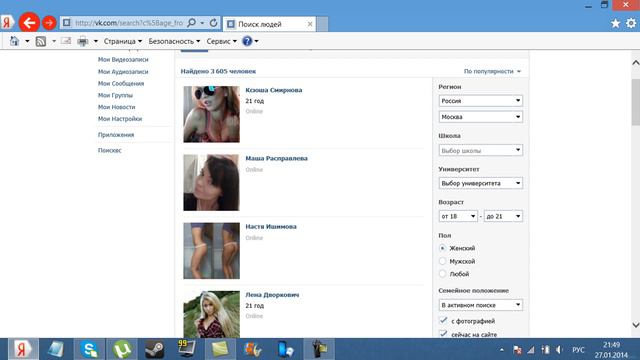Screen dimensions: 640x360
Task: Open favorites star icon
Action: (x=615, y=23)
